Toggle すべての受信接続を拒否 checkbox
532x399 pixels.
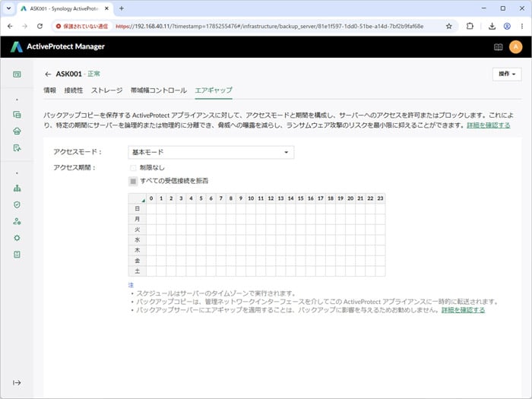tap(133, 181)
